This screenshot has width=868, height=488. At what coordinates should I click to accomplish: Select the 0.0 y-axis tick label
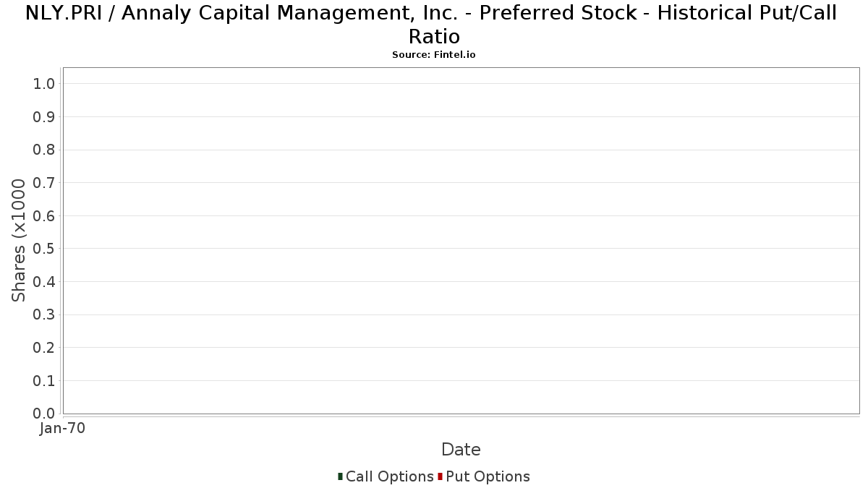[x=44, y=414]
